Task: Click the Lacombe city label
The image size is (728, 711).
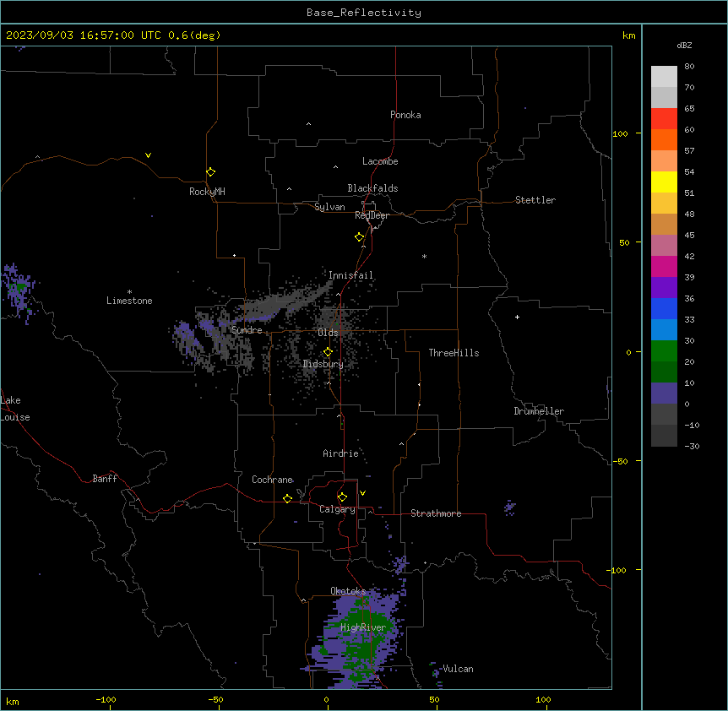Action: point(380,161)
